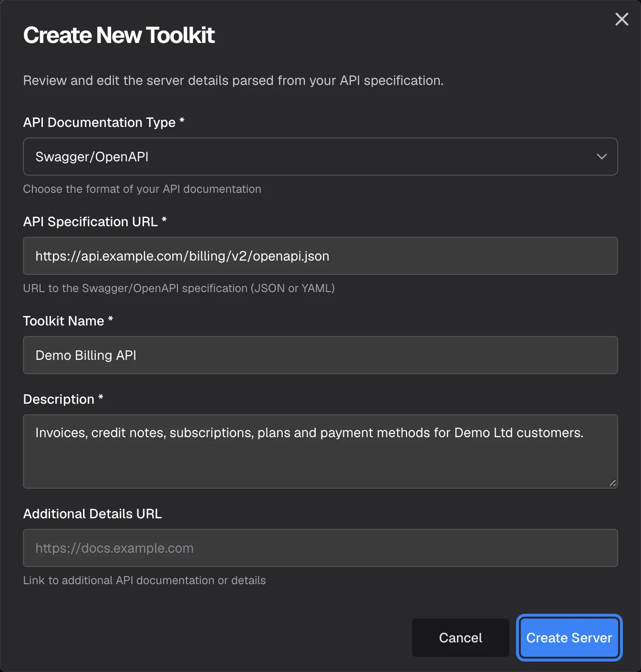Click the "API Documentation Type" label
This screenshot has height=672, width=641.
coord(103,122)
